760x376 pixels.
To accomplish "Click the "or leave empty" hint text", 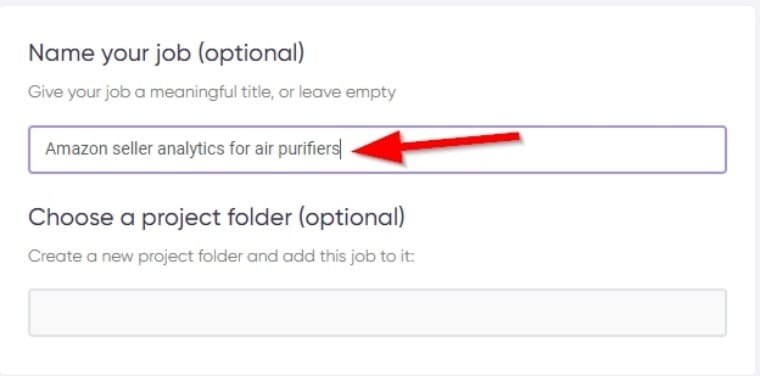I will pos(337,92).
